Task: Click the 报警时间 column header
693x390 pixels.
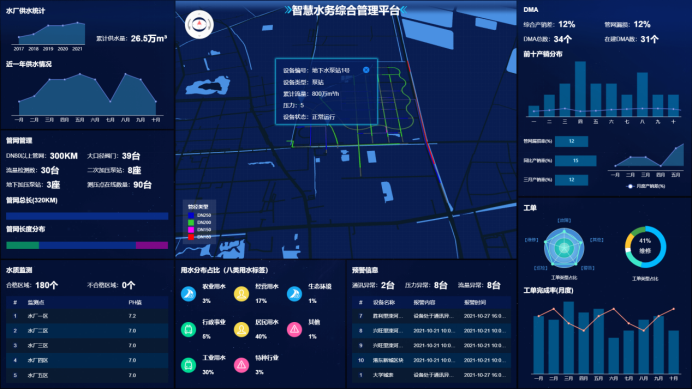Action: [475, 302]
